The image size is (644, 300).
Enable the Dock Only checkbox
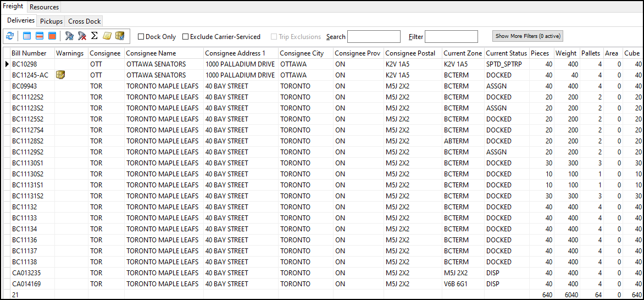click(x=141, y=37)
